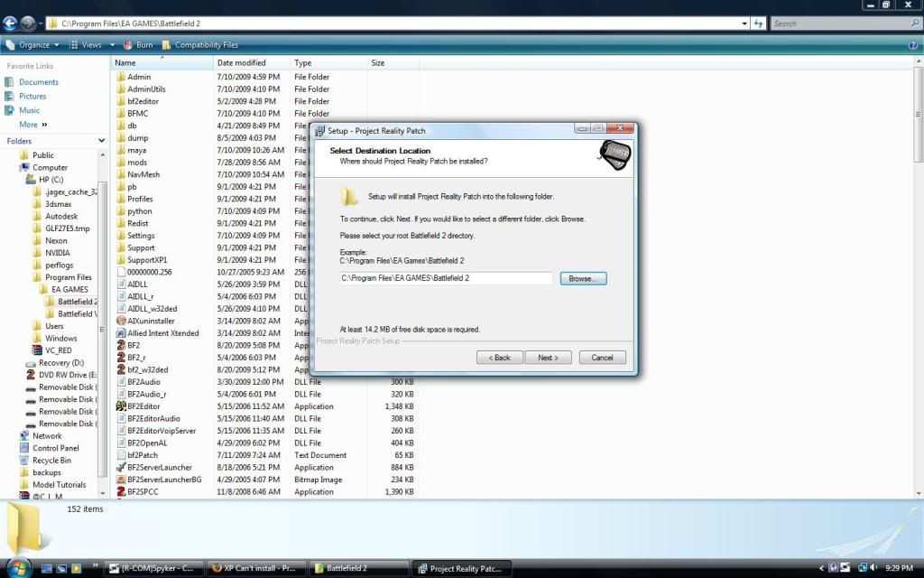The width and height of the screenshot is (924, 578).
Task: Collapse the Folders pane chevron
Action: 101,141
